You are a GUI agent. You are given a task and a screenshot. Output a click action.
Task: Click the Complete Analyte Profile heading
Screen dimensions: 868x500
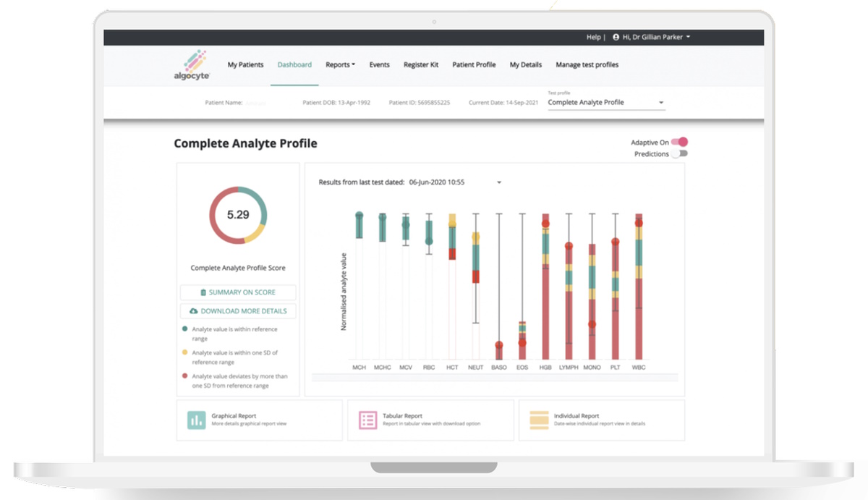(245, 144)
